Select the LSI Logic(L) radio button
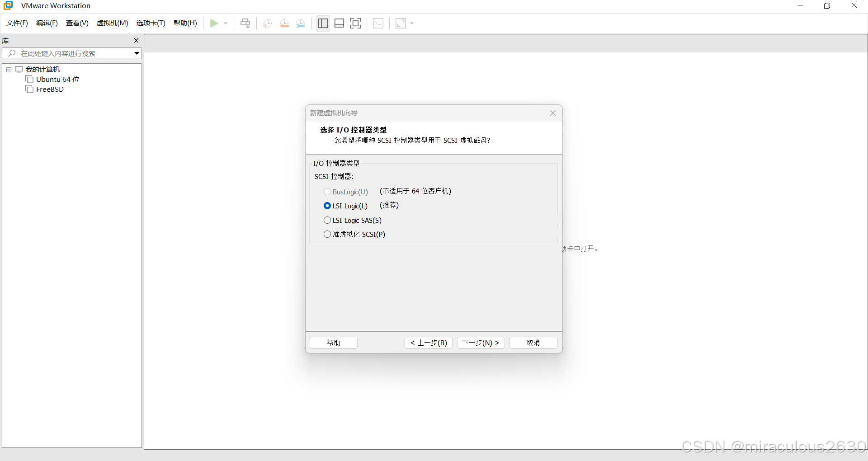The image size is (868, 461). [327, 206]
